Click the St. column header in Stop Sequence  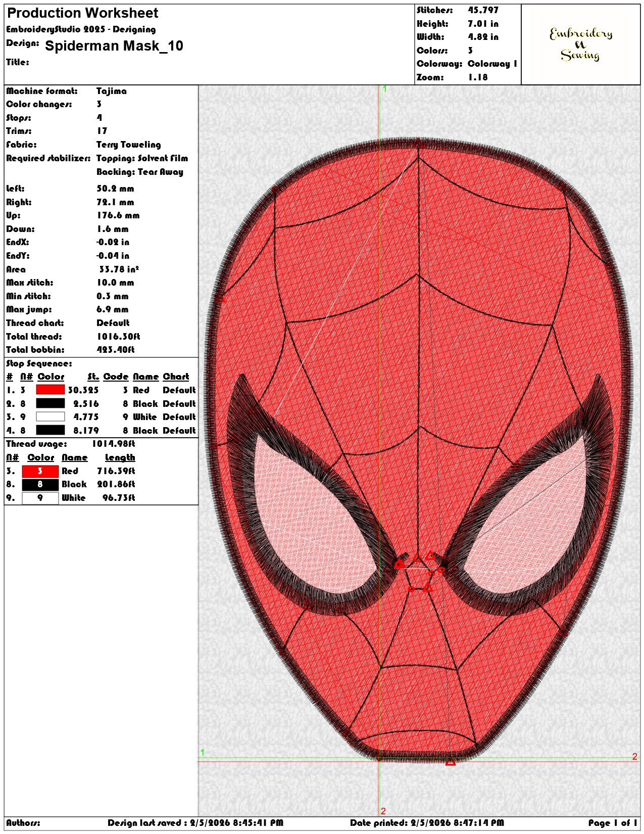click(93, 377)
